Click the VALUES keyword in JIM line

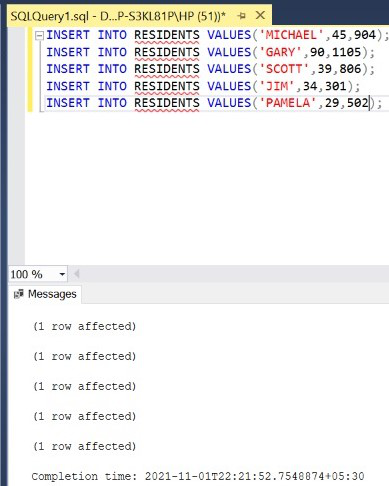pyautogui.click(x=229, y=86)
